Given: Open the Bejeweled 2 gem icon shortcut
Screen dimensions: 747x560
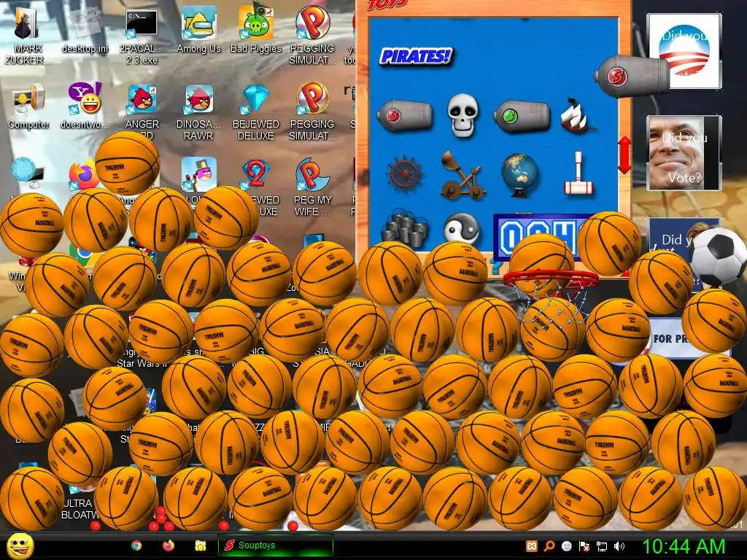Looking at the screenshot, I should [x=256, y=174].
